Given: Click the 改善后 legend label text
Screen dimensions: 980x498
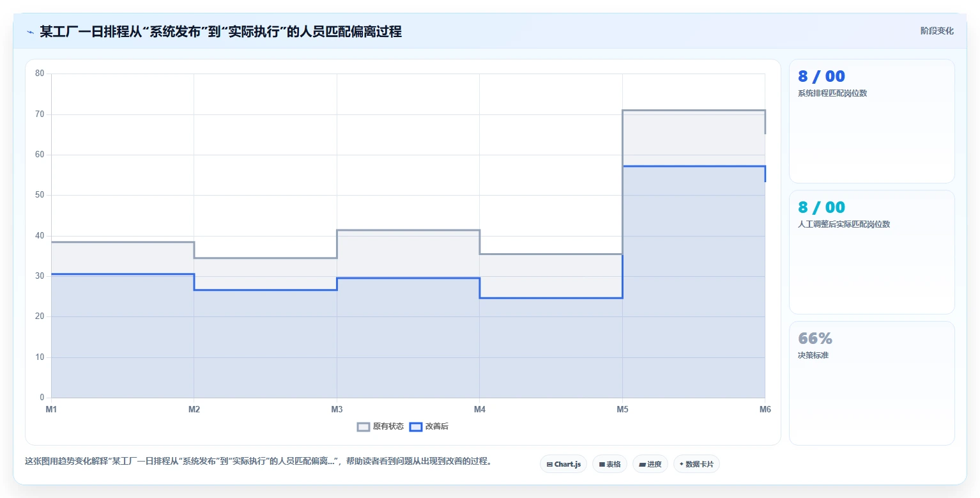Looking at the screenshot, I should click(x=437, y=427).
